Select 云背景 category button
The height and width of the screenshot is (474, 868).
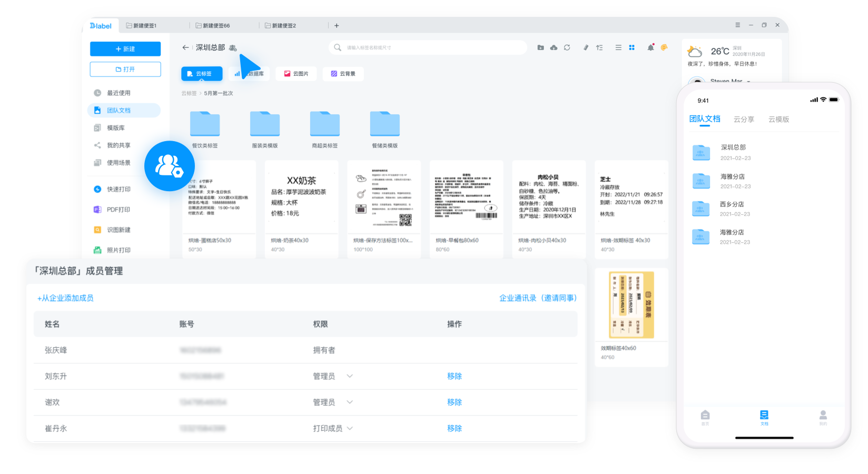(x=343, y=74)
